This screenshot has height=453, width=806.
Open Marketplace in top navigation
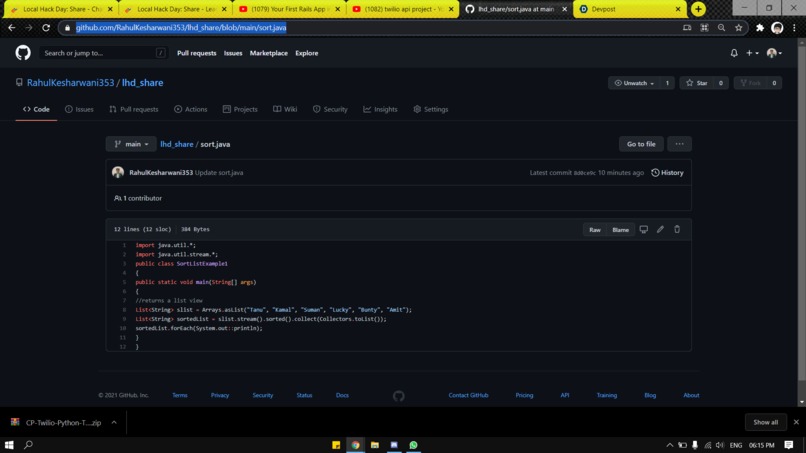pos(269,53)
